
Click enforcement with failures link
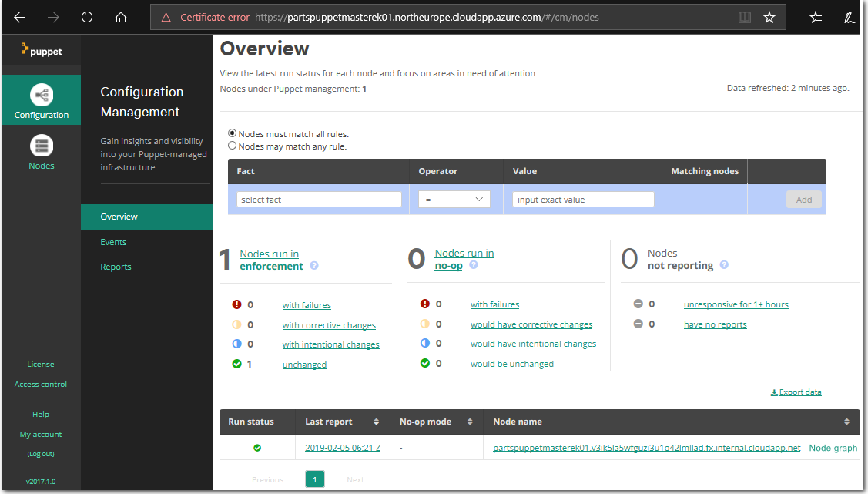(x=307, y=305)
